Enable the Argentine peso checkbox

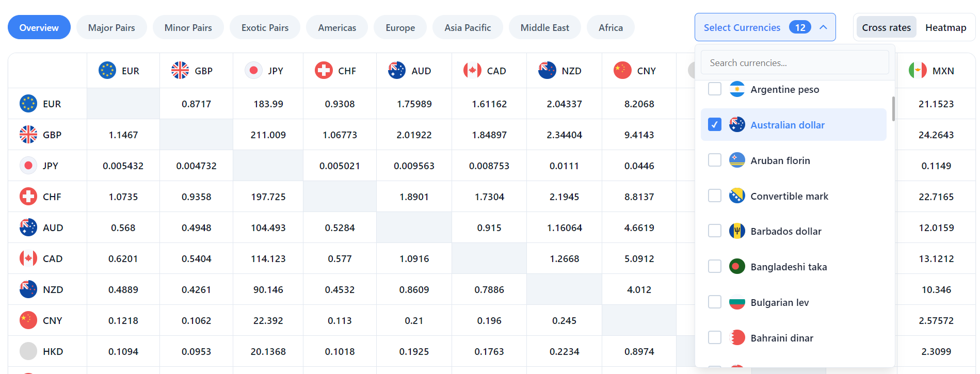pos(715,89)
